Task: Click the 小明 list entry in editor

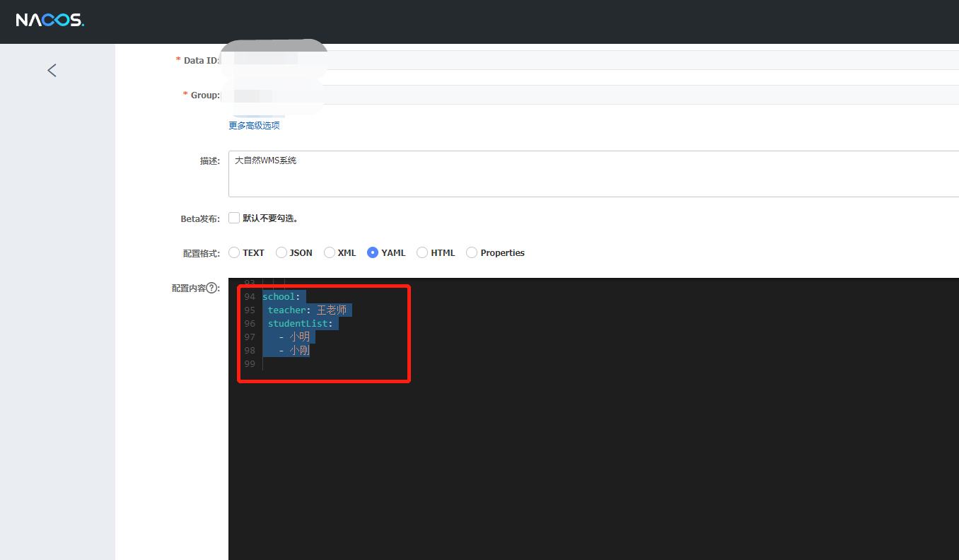Action: (x=299, y=337)
